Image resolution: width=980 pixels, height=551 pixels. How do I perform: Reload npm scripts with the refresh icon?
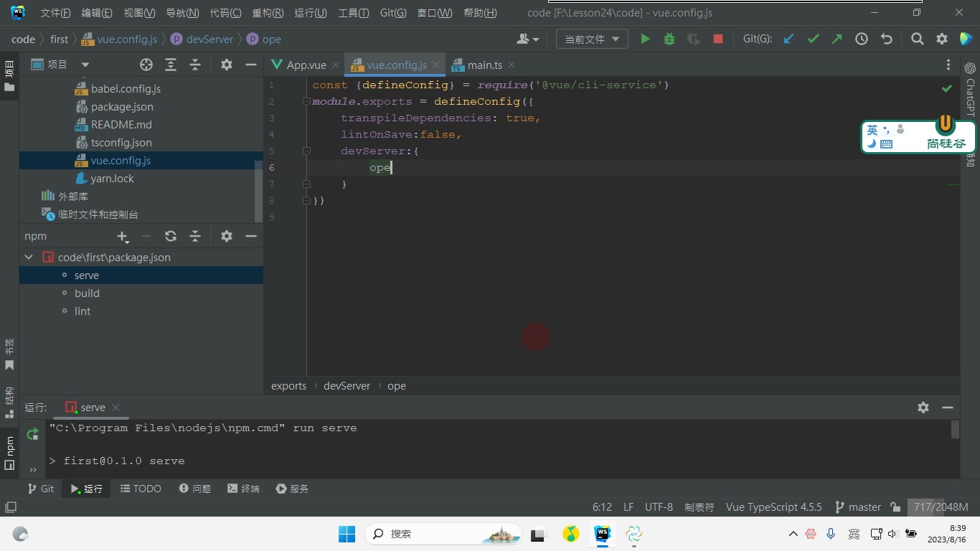[171, 236]
